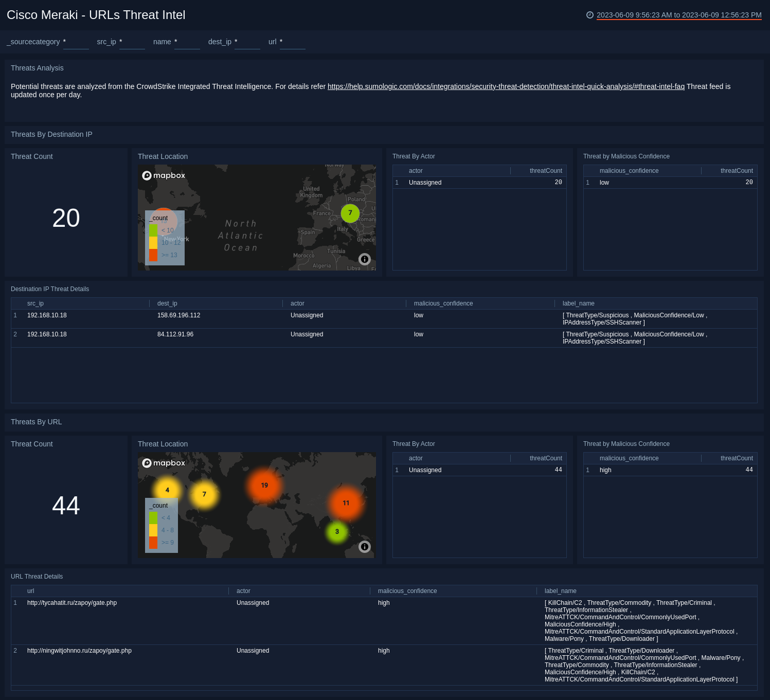This screenshot has height=700, width=770.
Task: Click the Mapbox logo on the destination threat map
Action: pyautogui.click(x=163, y=175)
